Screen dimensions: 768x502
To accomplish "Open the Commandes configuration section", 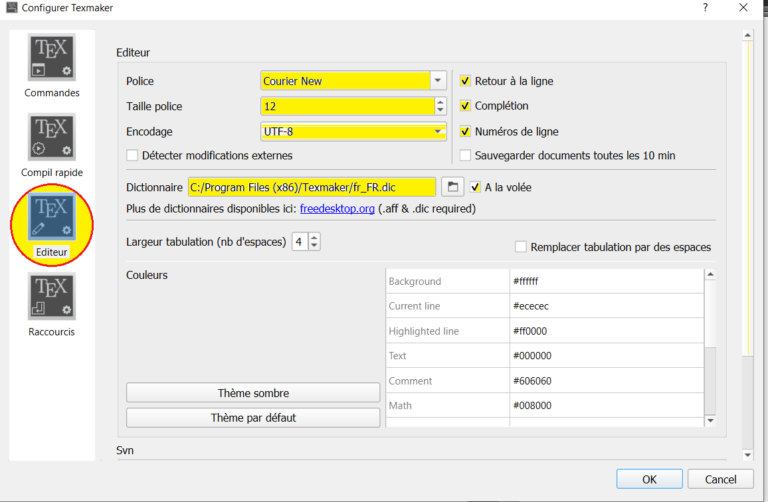I will [51, 66].
